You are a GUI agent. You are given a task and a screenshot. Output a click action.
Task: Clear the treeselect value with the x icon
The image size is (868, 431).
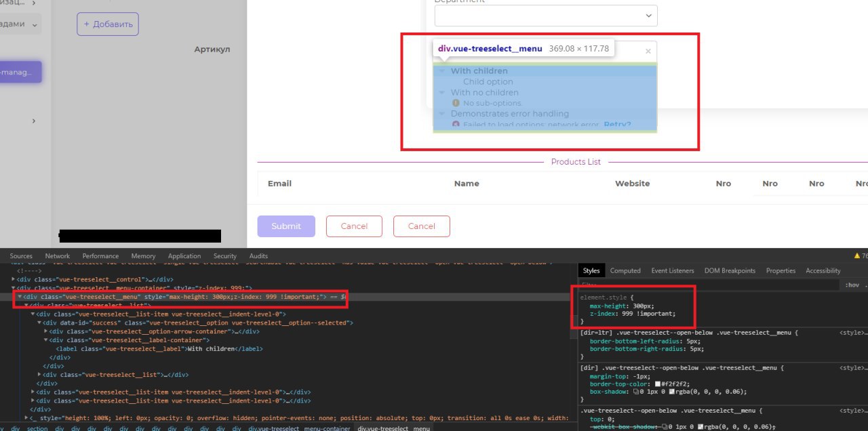pos(648,51)
